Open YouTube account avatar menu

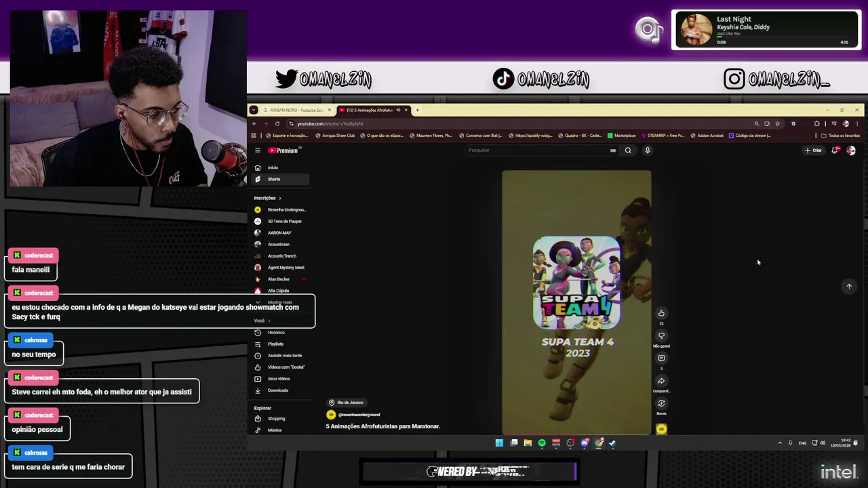(x=851, y=150)
